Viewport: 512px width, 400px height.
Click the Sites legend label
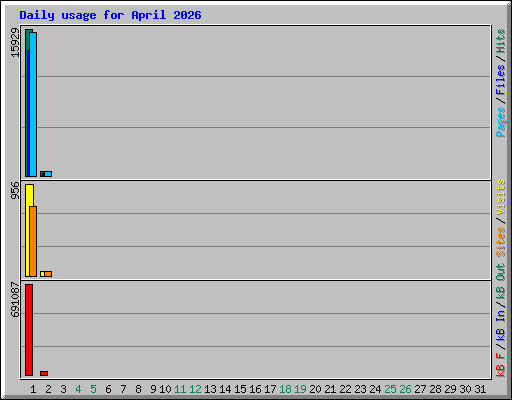pos(501,242)
